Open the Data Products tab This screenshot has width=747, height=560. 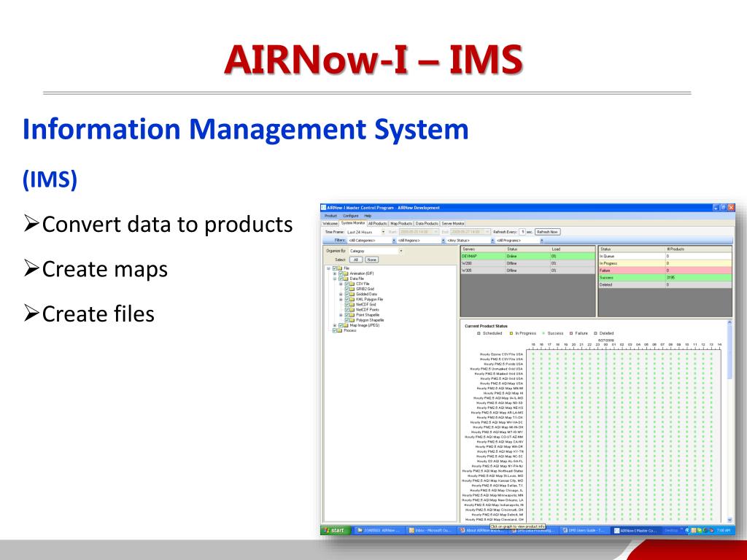coord(427,223)
